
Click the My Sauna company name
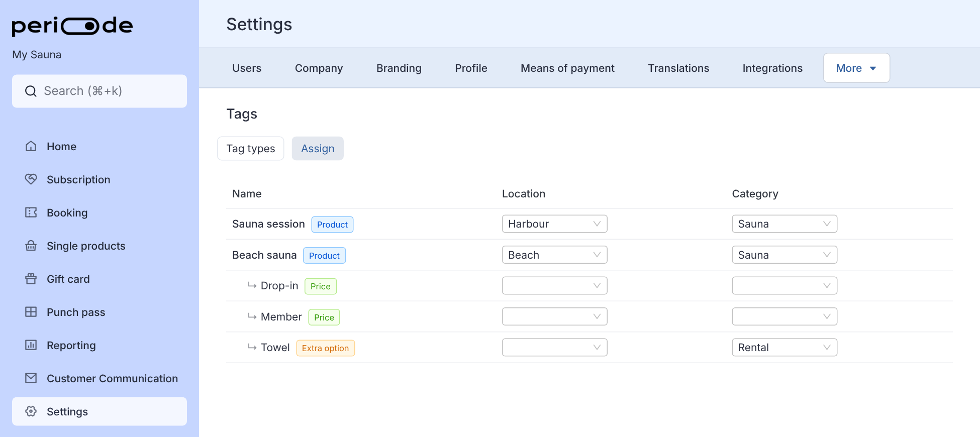(x=37, y=55)
